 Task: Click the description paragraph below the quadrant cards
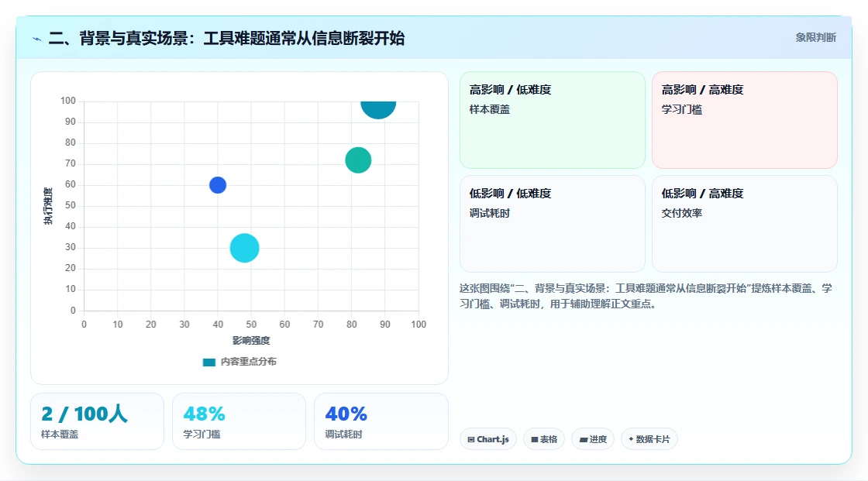[646, 296]
